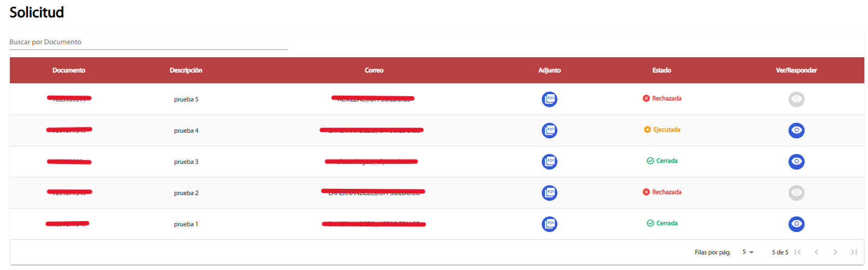Click the eye icon for prueba 4
Screen dimensions: 868x270
796,130
